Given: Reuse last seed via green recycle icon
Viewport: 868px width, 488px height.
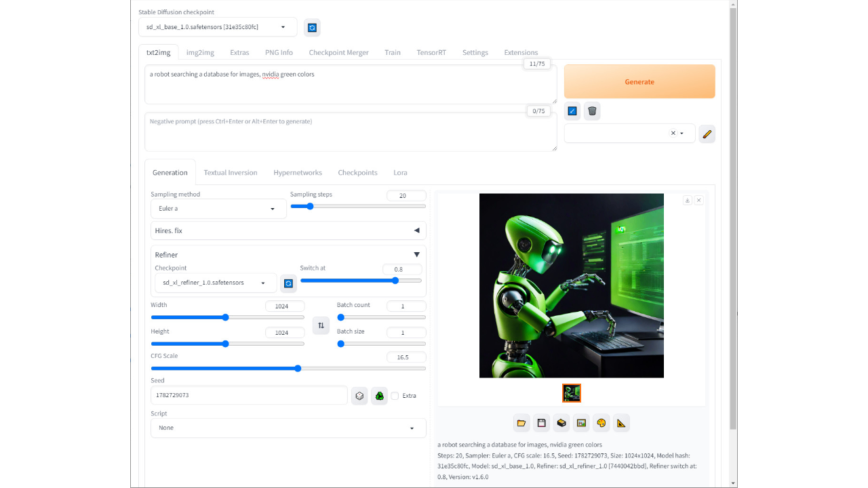Looking at the screenshot, I should pyautogui.click(x=379, y=395).
